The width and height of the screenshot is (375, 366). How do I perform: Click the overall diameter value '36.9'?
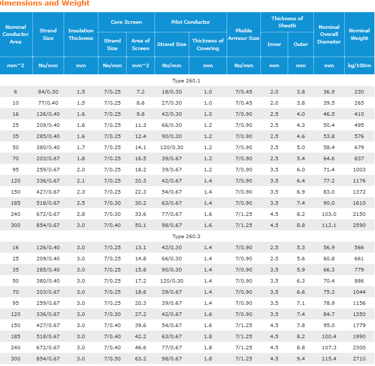point(329,92)
